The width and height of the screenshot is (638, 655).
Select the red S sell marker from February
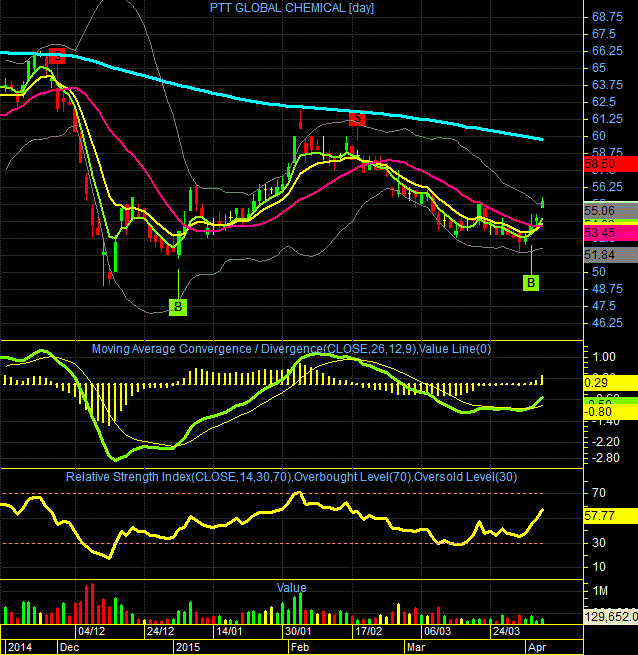pyautogui.click(x=357, y=119)
